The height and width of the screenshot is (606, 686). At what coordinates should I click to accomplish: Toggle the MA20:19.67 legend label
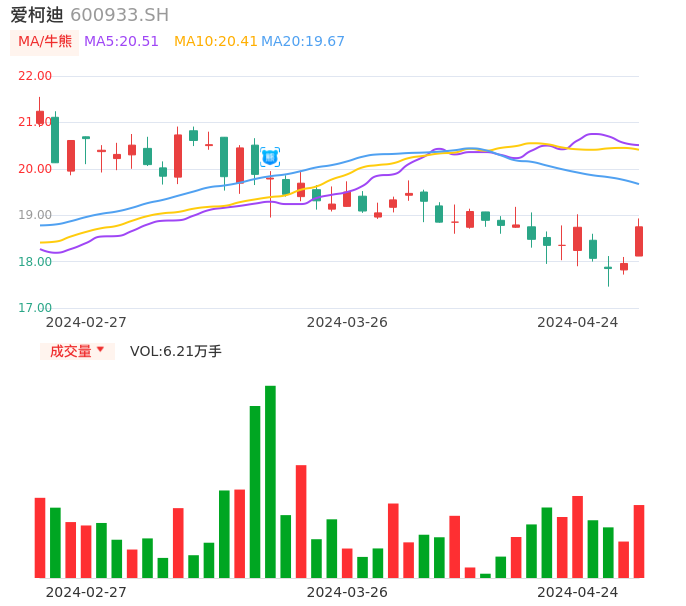click(x=303, y=42)
